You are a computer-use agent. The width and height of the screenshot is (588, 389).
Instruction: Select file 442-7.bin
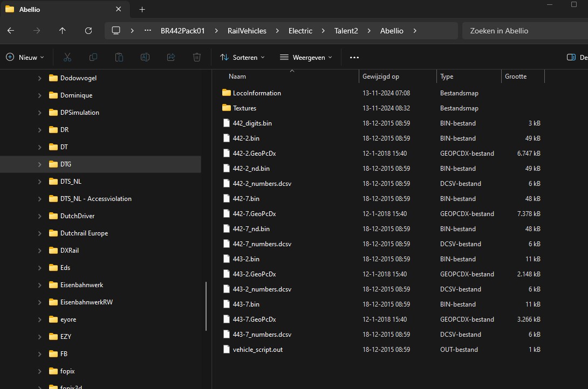coord(246,199)
